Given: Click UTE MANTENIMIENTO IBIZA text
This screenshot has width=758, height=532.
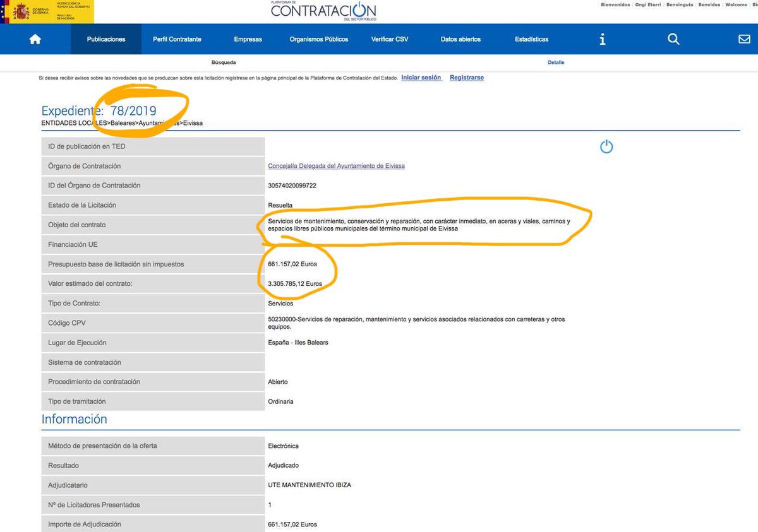Looking at the screenshot, I should 310,485.
